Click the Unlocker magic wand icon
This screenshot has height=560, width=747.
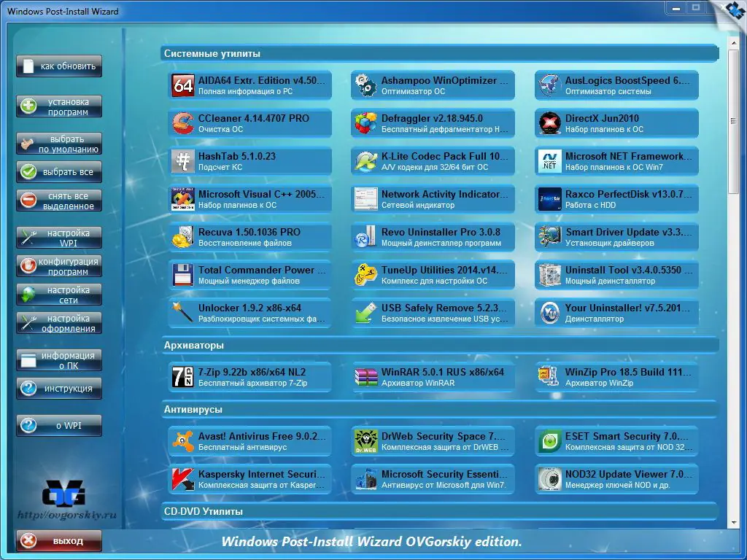point(183,313)
